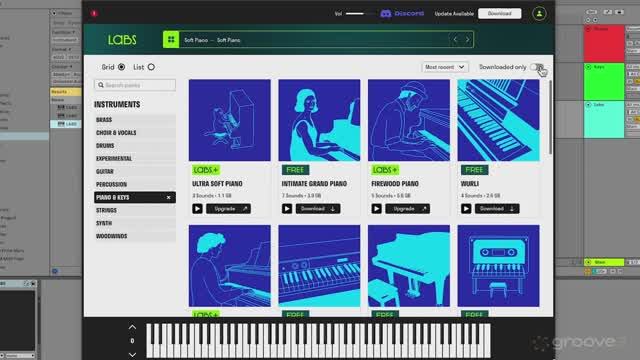
Task: Filter by Brass instruments
Action: [x=135, y=120]
